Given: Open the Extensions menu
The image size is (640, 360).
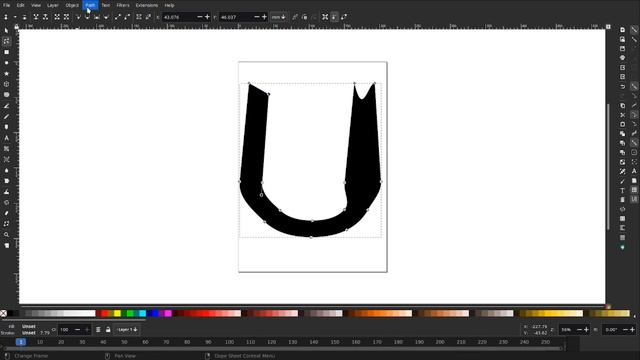Looking at the screenshot, I should click(x=147, y=5).
